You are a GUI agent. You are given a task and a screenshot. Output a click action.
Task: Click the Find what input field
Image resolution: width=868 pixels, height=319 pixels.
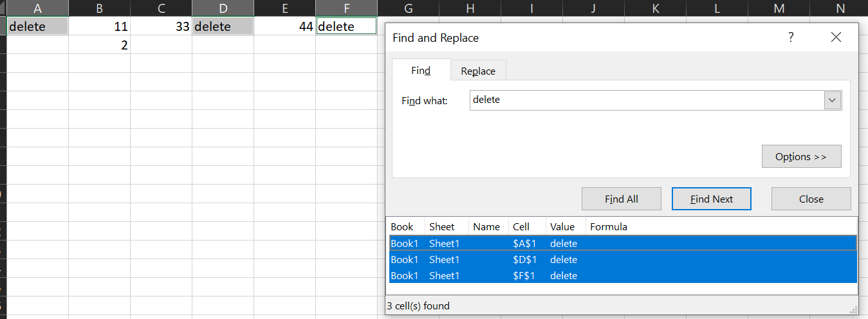pyautogui.click(x=647, y=100)
